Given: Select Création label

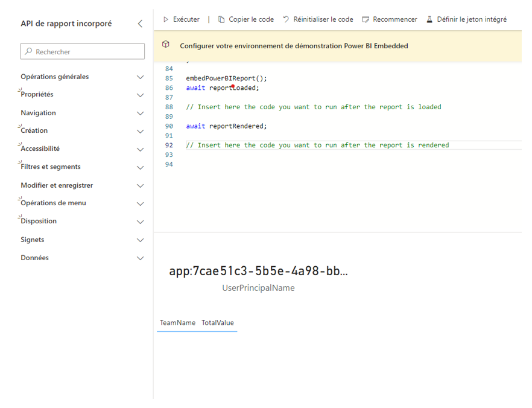Looking at the screenshot, I should click(x=34, y=130).
